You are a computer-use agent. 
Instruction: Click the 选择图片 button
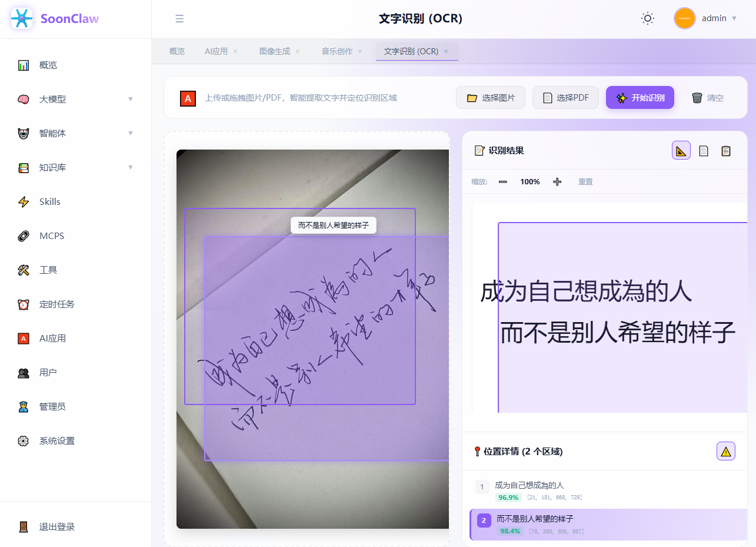pyautogui.click(x=491, y=98)
